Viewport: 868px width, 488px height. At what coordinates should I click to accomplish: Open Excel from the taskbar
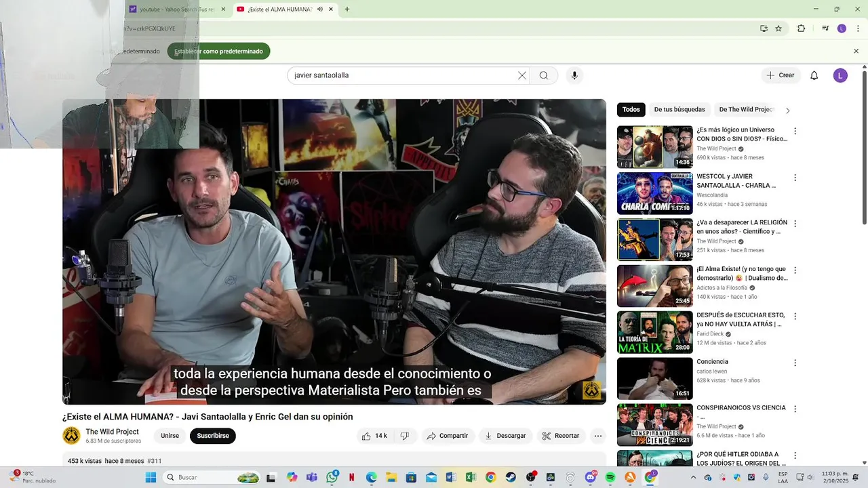click(471, 477)
